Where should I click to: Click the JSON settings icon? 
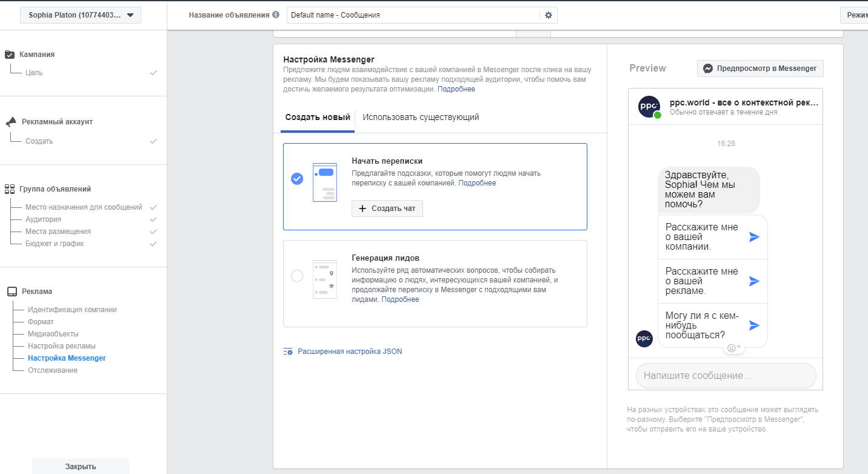coord(289,352)
